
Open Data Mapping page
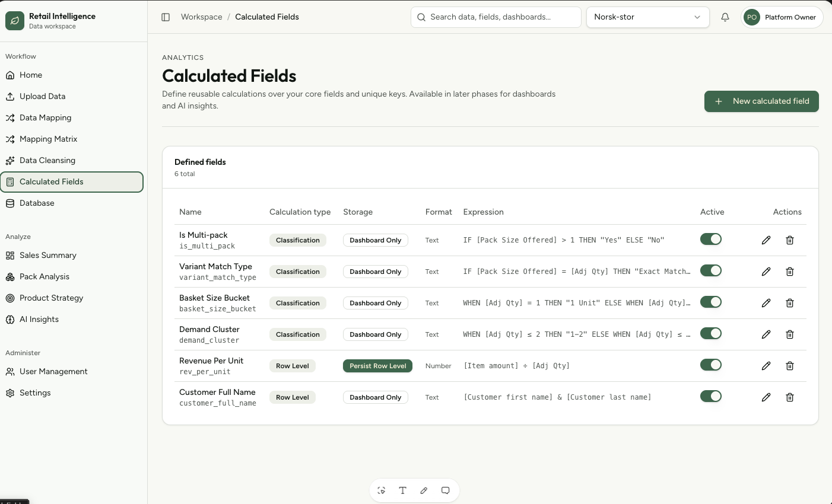point(72,118)
